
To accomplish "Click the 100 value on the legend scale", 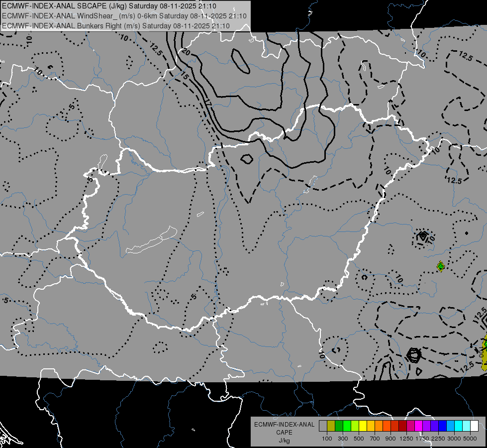I will click(x=327, y=439).
